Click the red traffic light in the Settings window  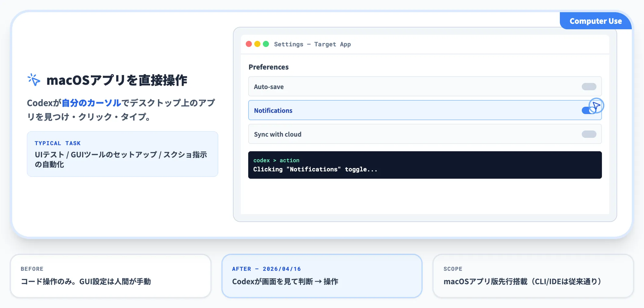[x=249, y=44]
